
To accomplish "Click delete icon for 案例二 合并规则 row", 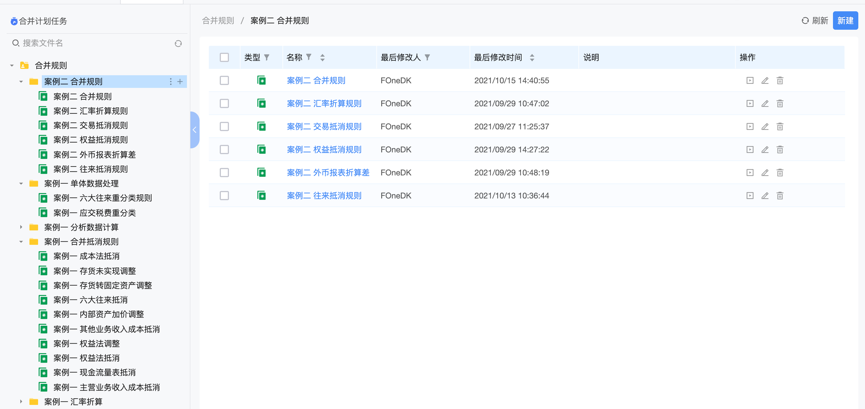I will pyautogui.click(x=780, y=81).
